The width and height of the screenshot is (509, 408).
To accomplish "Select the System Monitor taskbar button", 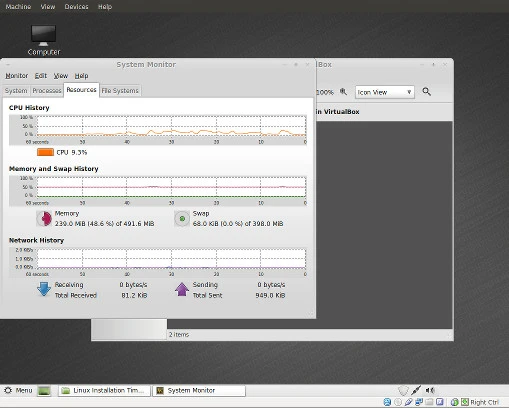I will tap(199, 391).
